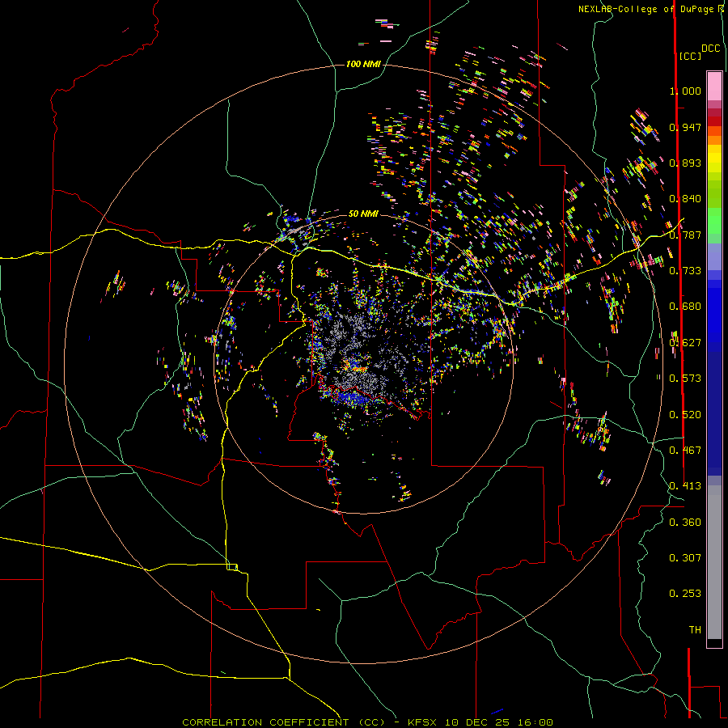Viewport: 728px width, 728px height.
Task: Select the 0.627 color scale value
Action: point(685,343)
